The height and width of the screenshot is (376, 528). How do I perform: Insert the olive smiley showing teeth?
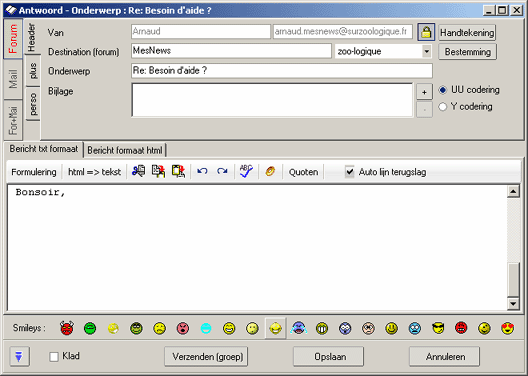322,328
